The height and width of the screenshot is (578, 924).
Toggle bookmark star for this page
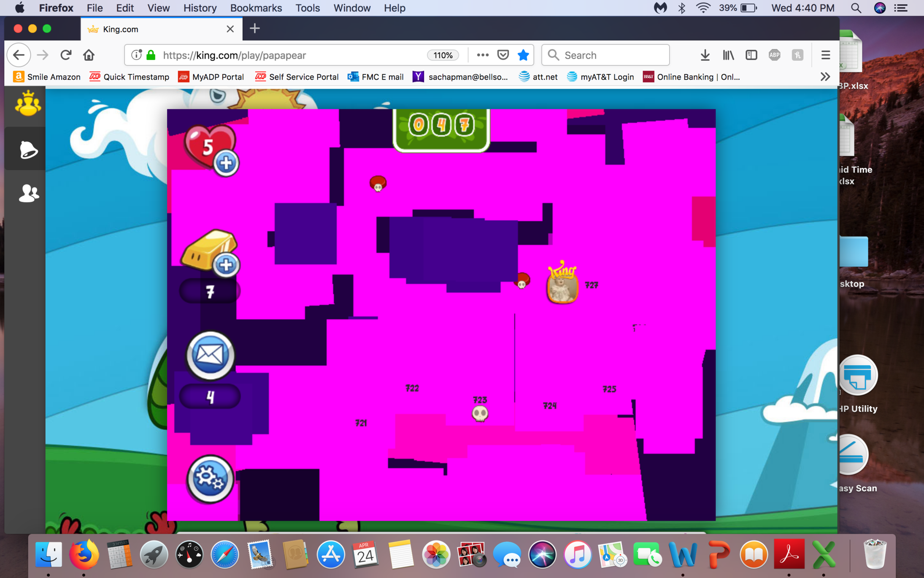coord(523,55)
